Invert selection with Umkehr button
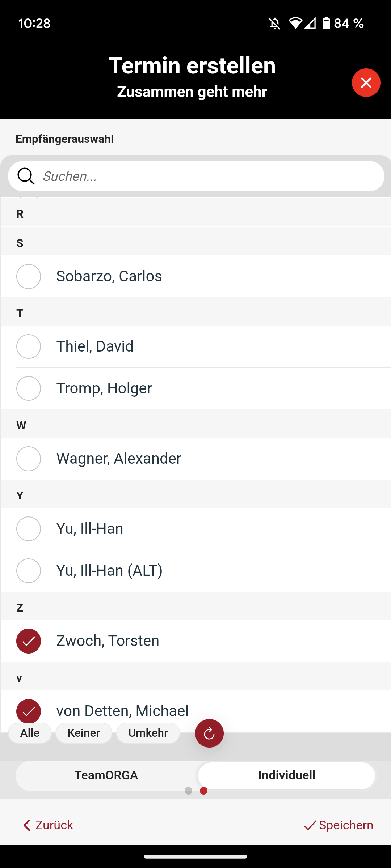 [x=148, y=733]
